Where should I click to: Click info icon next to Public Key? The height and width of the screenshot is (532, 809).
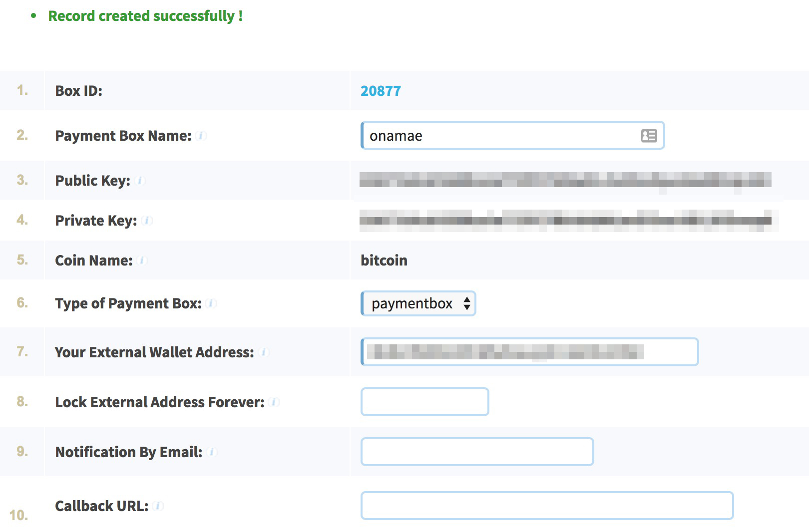[x=140, y=181]
